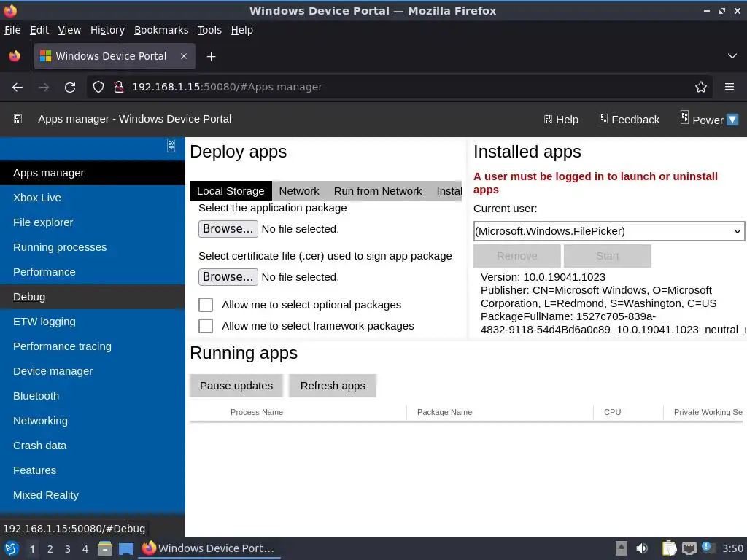Open the Edit menu
This screenshot has width=747, height=560.
tap(39, 30)
